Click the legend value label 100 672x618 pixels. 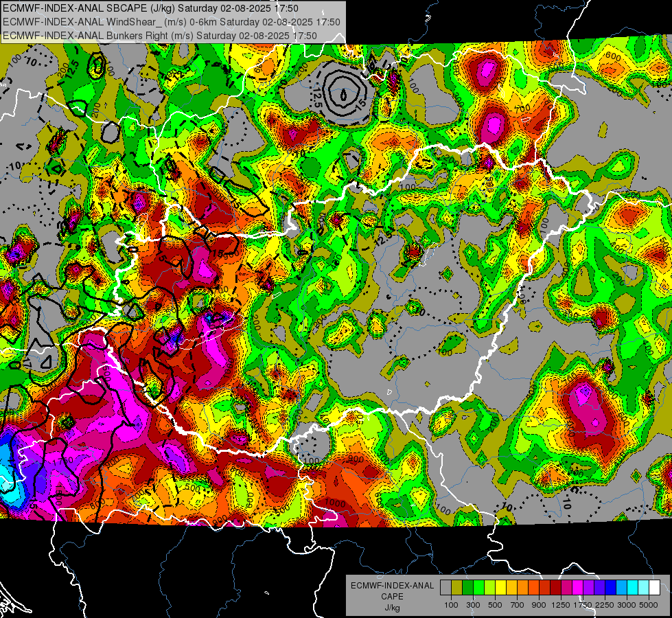pos(451,605)
